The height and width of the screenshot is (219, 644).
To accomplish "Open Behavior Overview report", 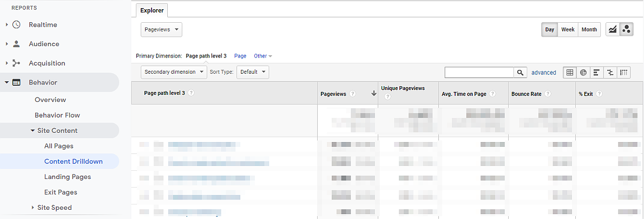I will pos(50,100).
